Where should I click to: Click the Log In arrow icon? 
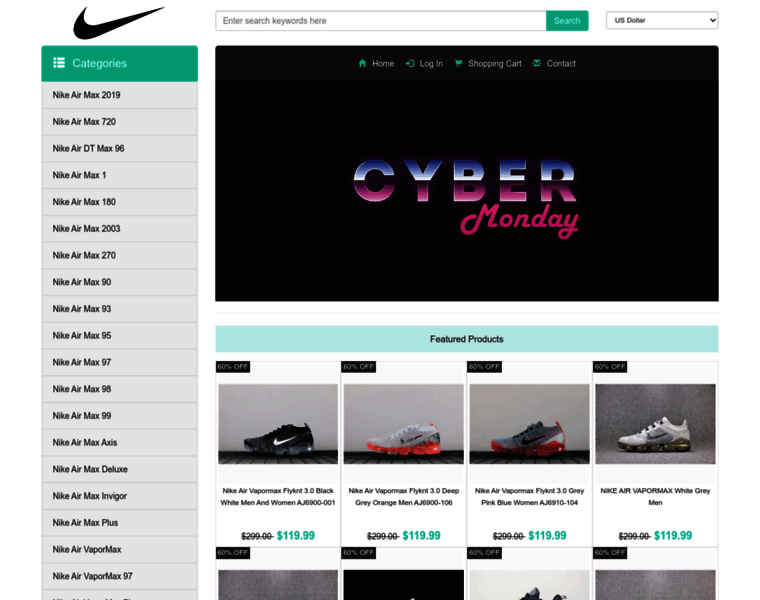410,63
